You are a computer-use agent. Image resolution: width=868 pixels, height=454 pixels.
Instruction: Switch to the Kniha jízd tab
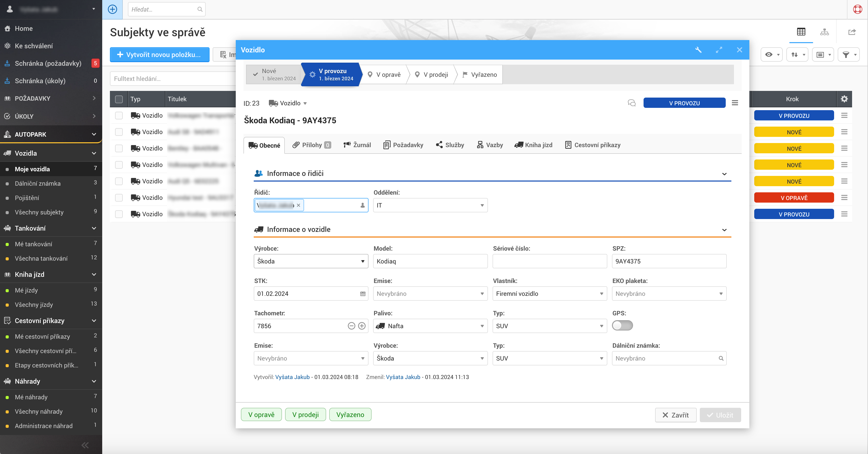coord(533,145)
